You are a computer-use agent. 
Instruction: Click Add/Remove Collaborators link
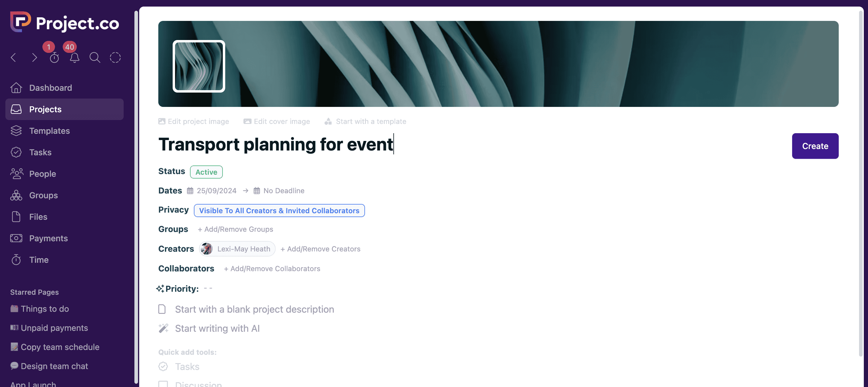coord(272,268)
